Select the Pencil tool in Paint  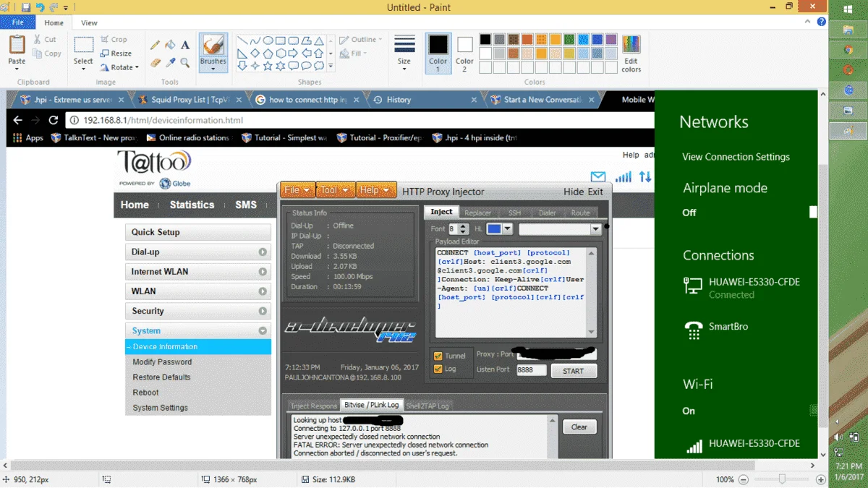coord(155,45)
